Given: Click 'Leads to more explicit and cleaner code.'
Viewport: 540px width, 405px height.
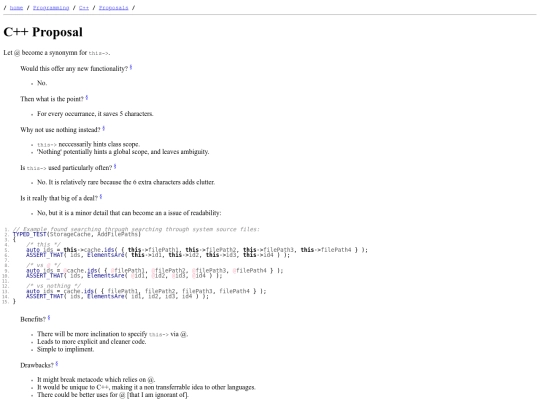Looking at the screenshot, I should point(92,342).
